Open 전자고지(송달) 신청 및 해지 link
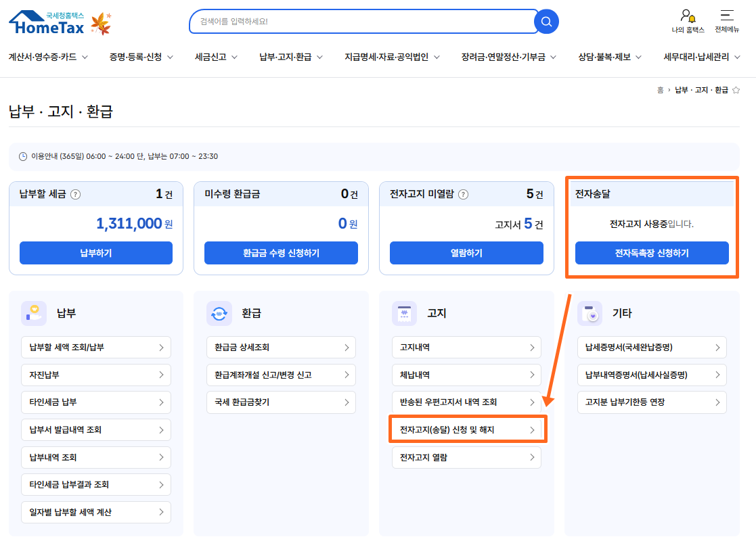The height and width of the screenshot is (539, 756). pyautogui.click(x=466, y=429)
